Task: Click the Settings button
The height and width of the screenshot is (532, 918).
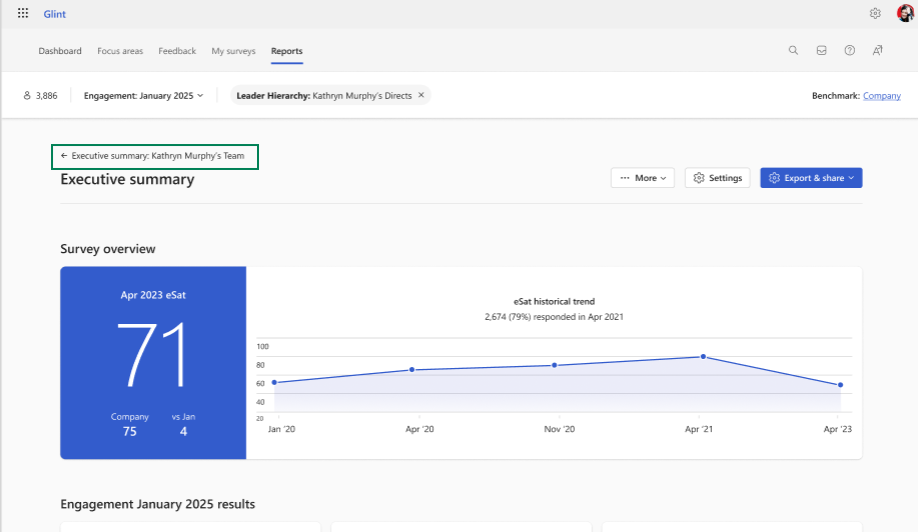Action: [x=717, y=178]
